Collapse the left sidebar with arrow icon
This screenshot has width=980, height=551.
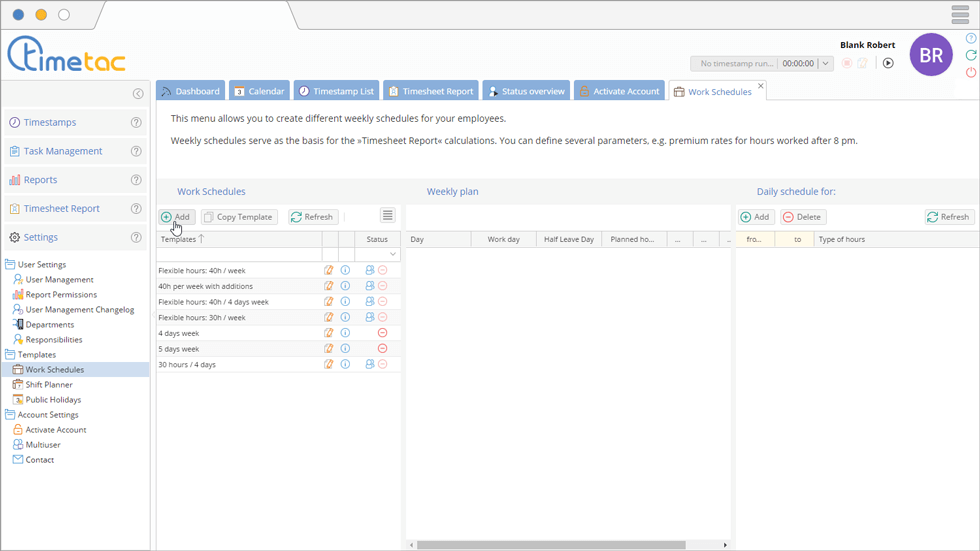(x=138, y=94)
